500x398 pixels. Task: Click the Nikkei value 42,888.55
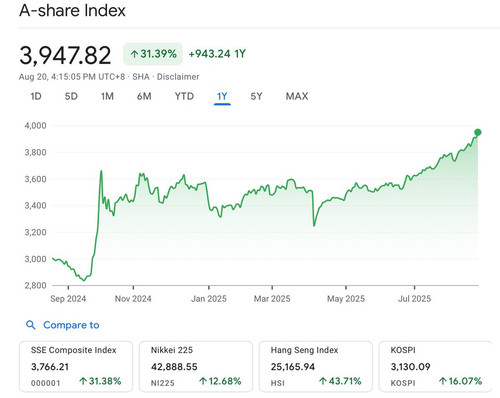tap(174, 367)
